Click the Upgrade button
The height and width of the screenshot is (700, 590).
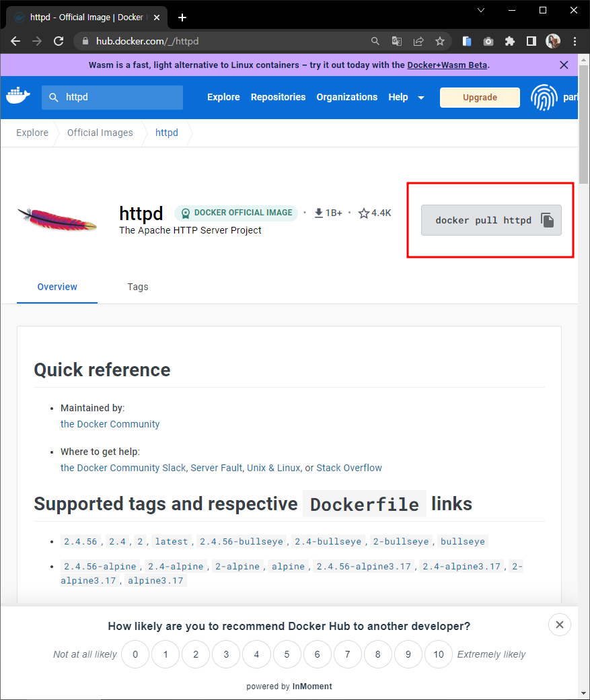480,98
